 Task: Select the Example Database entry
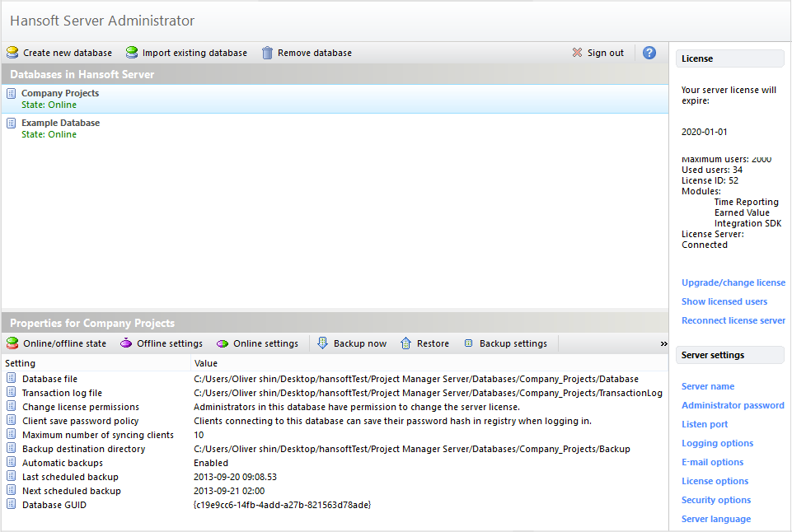point(335,128)
